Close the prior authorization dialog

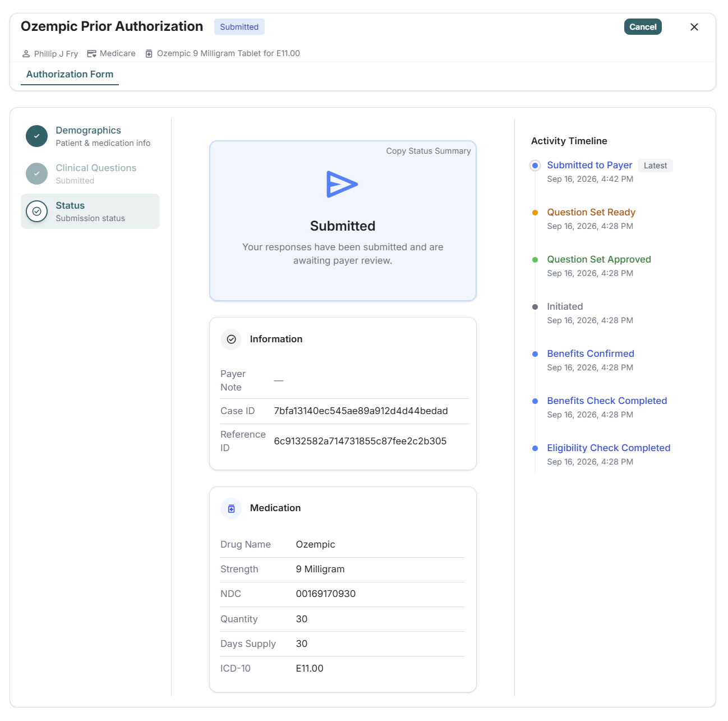[x=694, y=27]
